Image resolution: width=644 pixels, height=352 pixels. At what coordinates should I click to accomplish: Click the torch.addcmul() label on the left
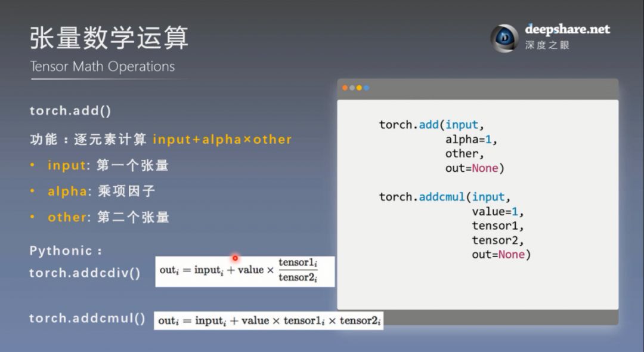pyautogui.click(x=87, y=319)
